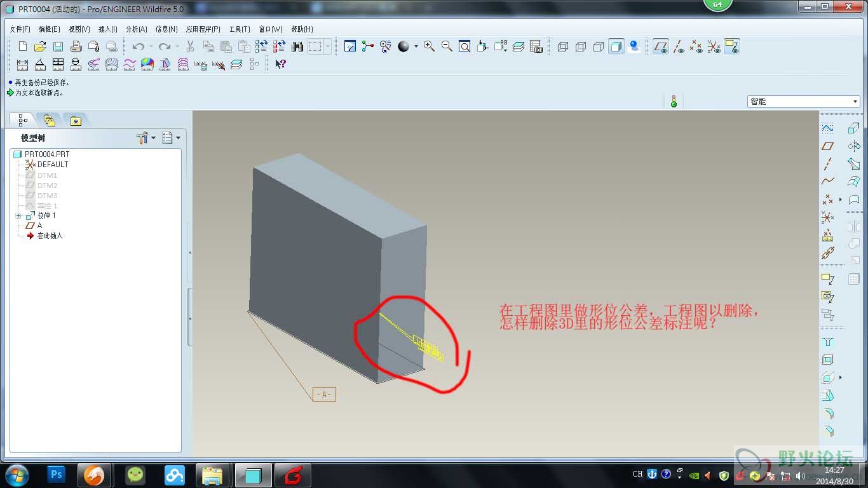Screen dimensions: 868x488
Task: Click the Zoom In magnifier icon
Action: point(430,46)
